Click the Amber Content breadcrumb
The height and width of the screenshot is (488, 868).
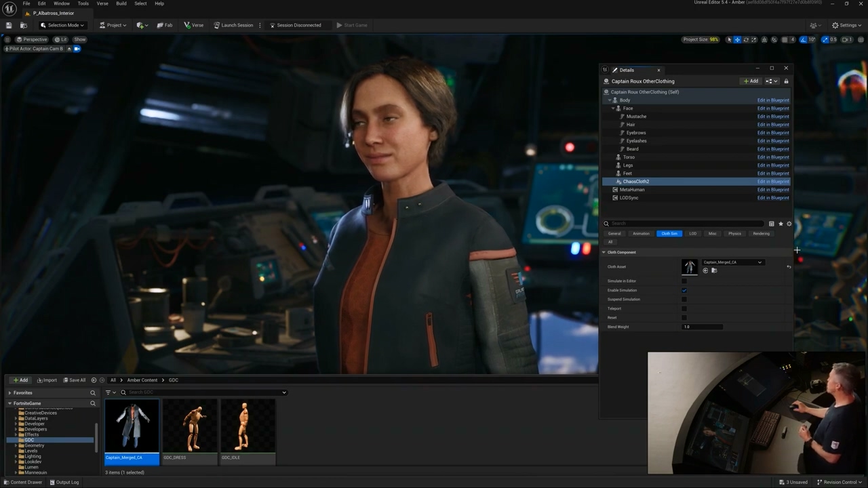point(142,380)
